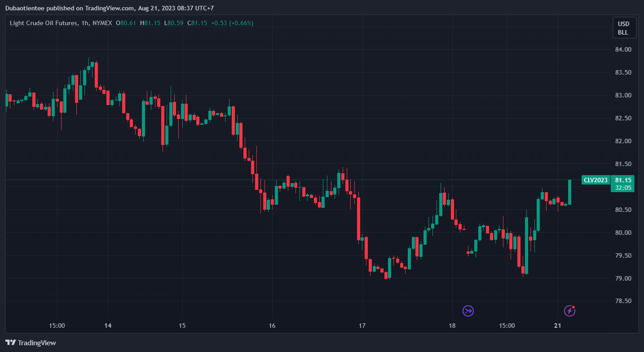Click the latest green candle at right edge
The image size is (644, 352).
569,192
